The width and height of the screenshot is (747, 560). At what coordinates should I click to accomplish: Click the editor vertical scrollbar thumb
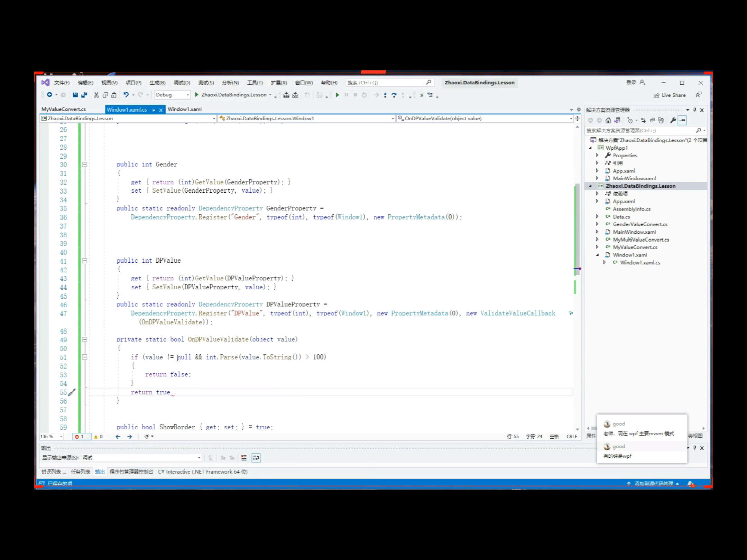pyautogui.click(x=577, y=228)
